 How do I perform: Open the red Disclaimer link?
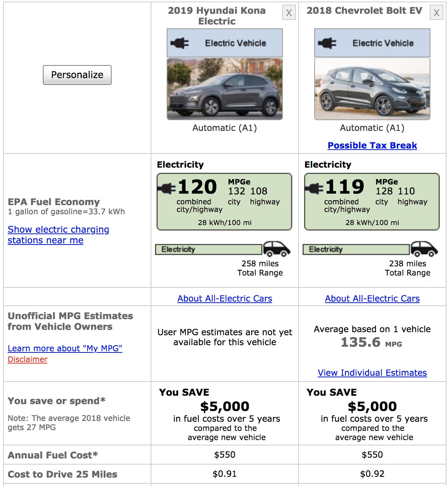pos(28,359)
